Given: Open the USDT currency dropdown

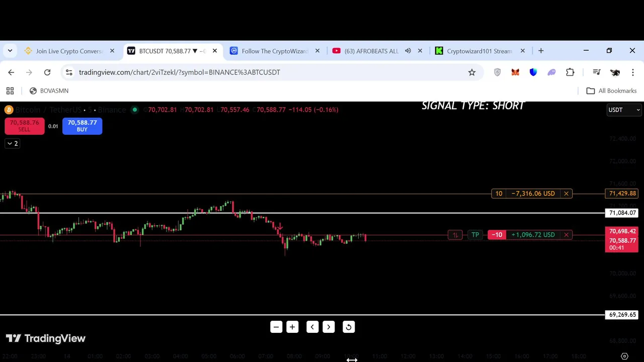Looking at the screenshot, I should pyautogui.click(x=624, y=110).
